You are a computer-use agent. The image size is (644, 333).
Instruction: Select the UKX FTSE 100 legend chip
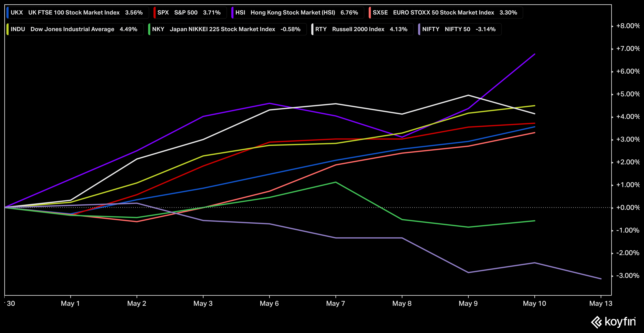(x=77, y=13)
